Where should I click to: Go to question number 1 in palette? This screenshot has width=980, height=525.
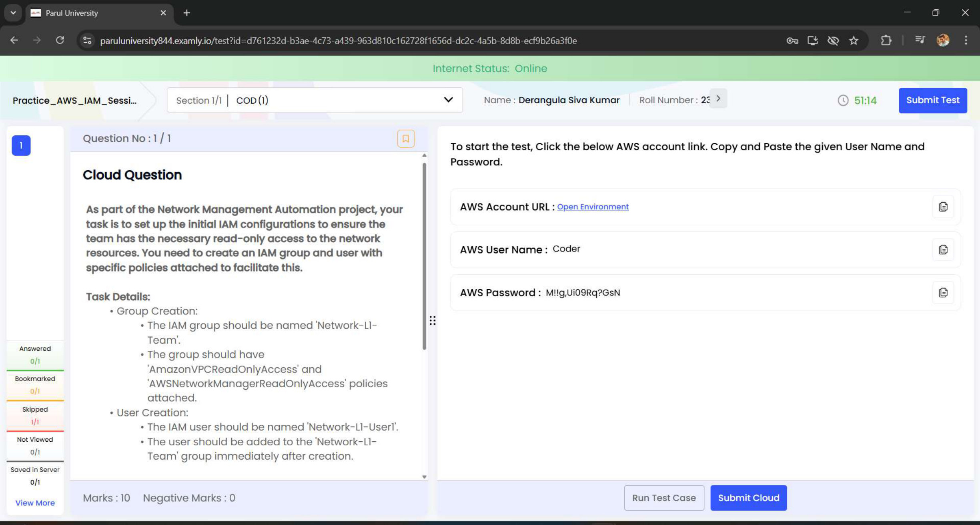pos(21,145)
